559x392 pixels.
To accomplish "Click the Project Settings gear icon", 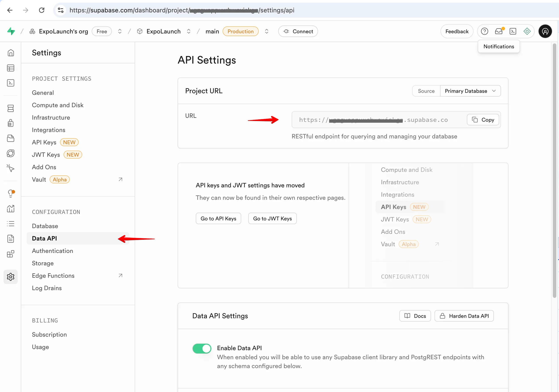I will (11, 277).
